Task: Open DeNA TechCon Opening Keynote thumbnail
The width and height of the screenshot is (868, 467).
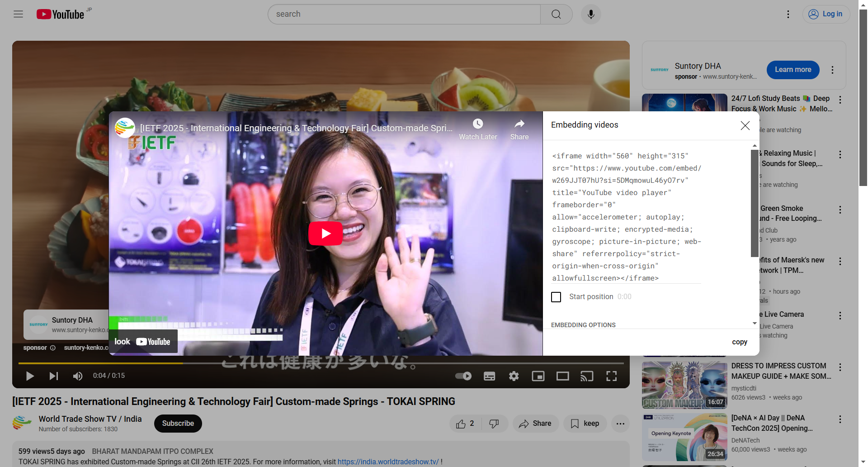Action: tap(684, 437)
